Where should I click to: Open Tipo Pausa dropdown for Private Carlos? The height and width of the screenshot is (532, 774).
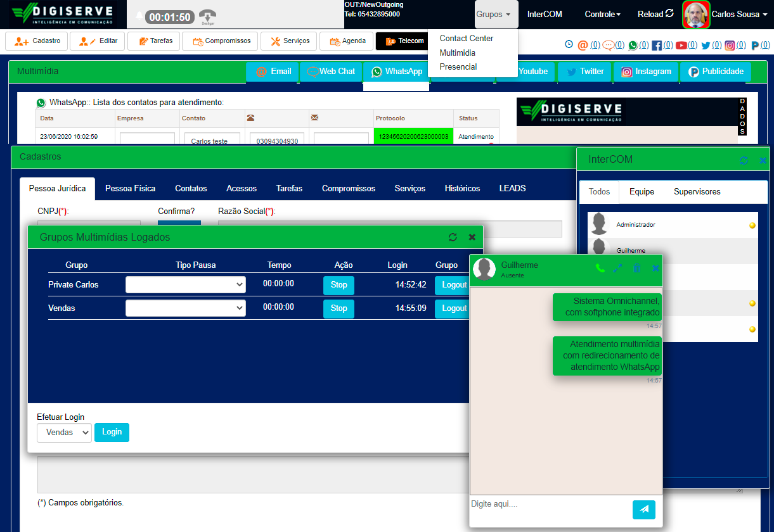pyautogui.click(x=186, y=285)
